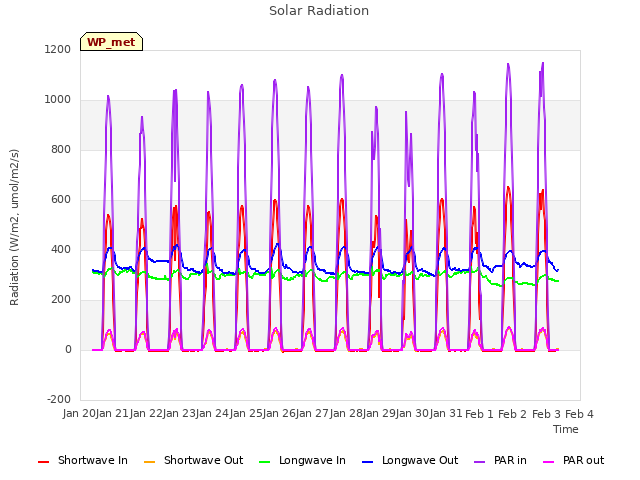Click the green Longwave In legend swatch
This screenshot has width=640, height=480.
[264, 462]
